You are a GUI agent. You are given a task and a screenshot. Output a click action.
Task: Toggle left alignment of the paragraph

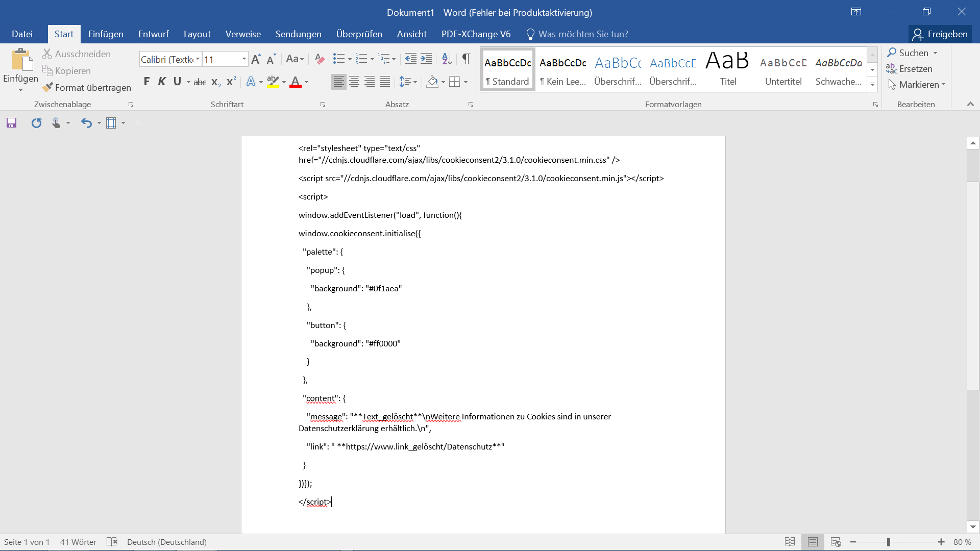click(x=339, y=82)
